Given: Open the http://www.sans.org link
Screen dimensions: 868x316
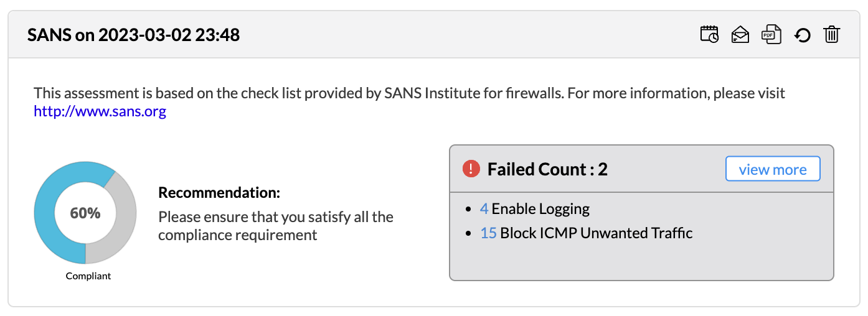Looking at the screenshot, I should click(x=100, y=112).
